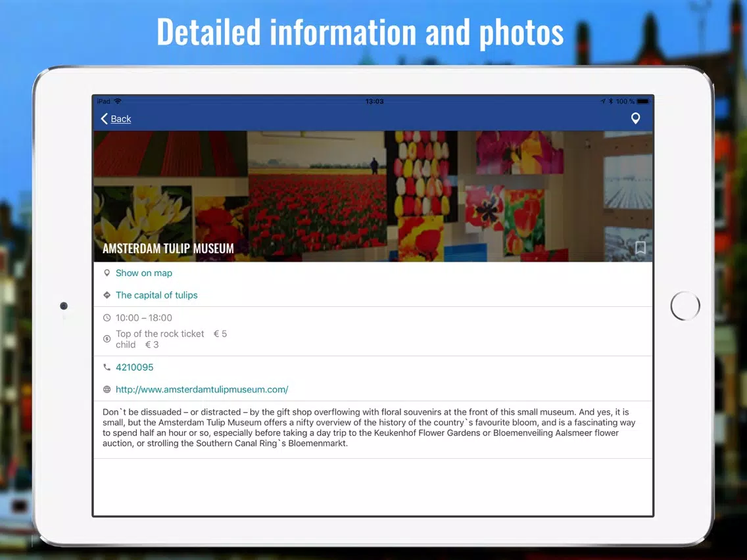Bookmark the Amsterdam Tulip Museum
Viewport: 747px width, 560px height.
point(640,248)
